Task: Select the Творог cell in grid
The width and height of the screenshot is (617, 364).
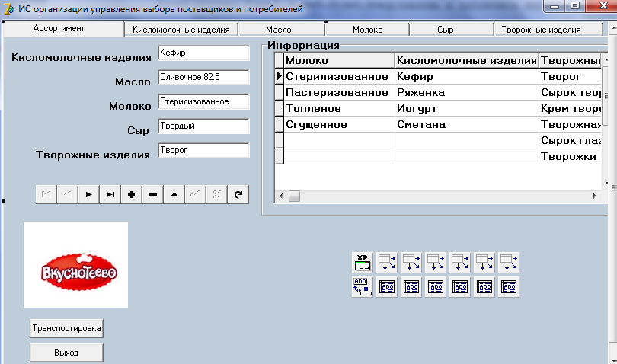Action: pos(571,76)
